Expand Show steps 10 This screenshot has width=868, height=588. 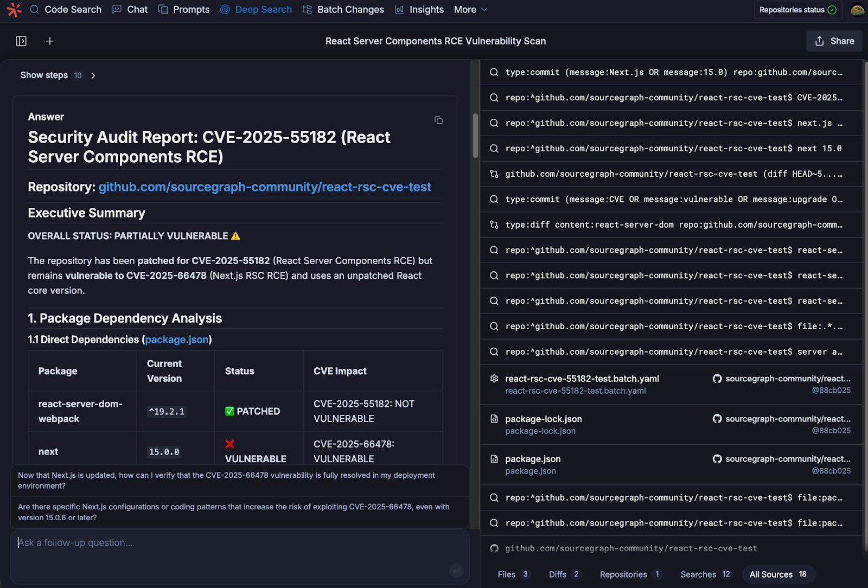(x=58, y=75)
